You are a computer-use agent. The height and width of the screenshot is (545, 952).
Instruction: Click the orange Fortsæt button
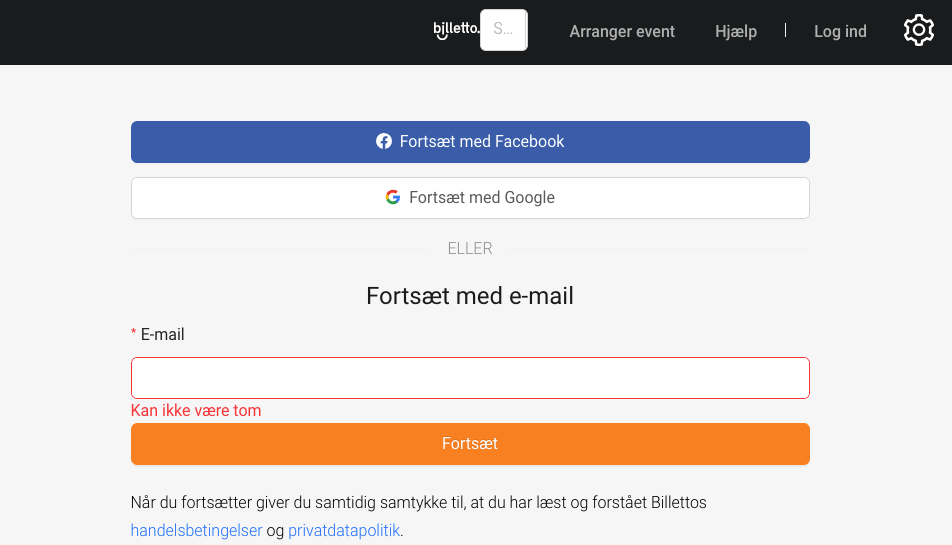click(470, 444)
